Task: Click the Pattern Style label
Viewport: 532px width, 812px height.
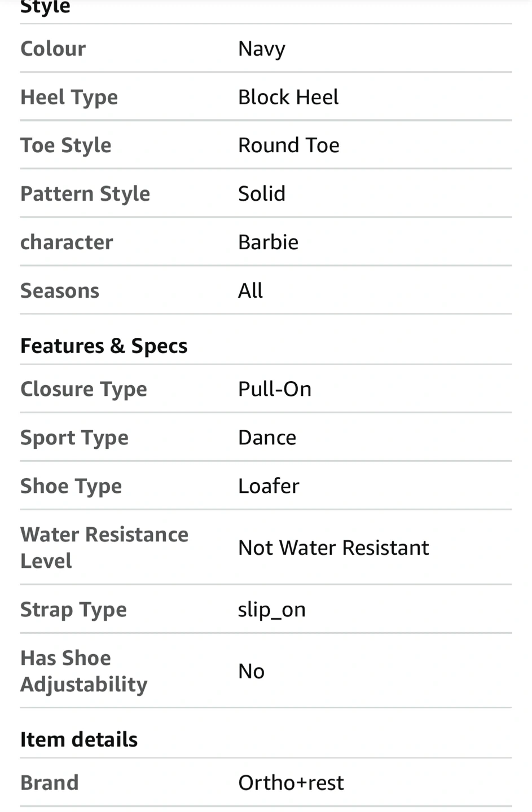Action: tap(85, 194)
